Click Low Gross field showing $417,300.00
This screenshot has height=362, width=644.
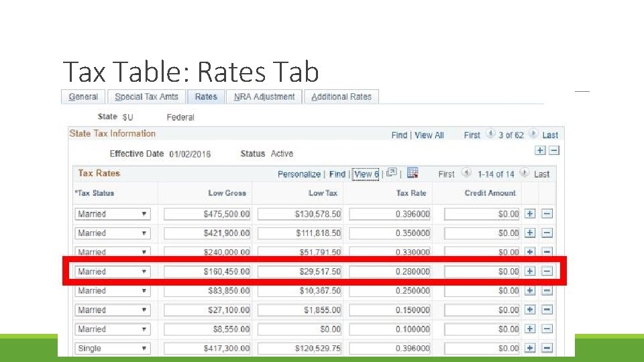tap(207, 349)
